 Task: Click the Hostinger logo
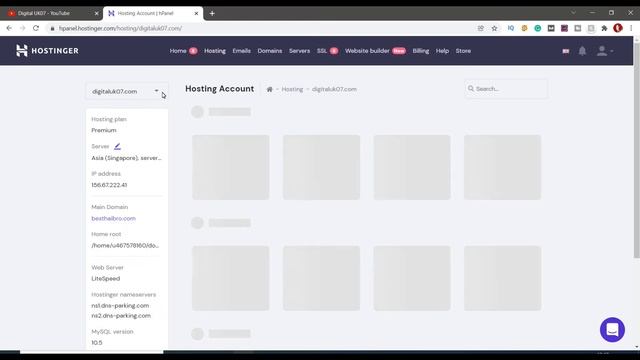tap(47, 51)
